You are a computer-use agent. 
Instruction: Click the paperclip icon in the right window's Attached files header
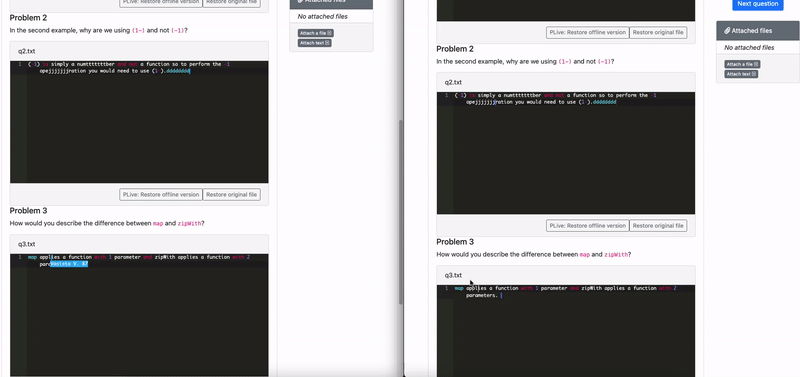click(727, 31)
